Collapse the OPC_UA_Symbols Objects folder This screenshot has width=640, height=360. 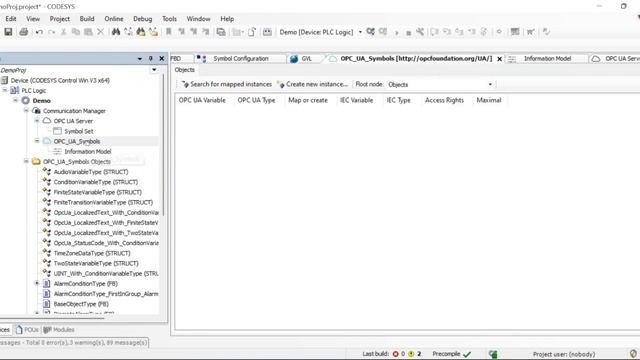tap(26, 162)
